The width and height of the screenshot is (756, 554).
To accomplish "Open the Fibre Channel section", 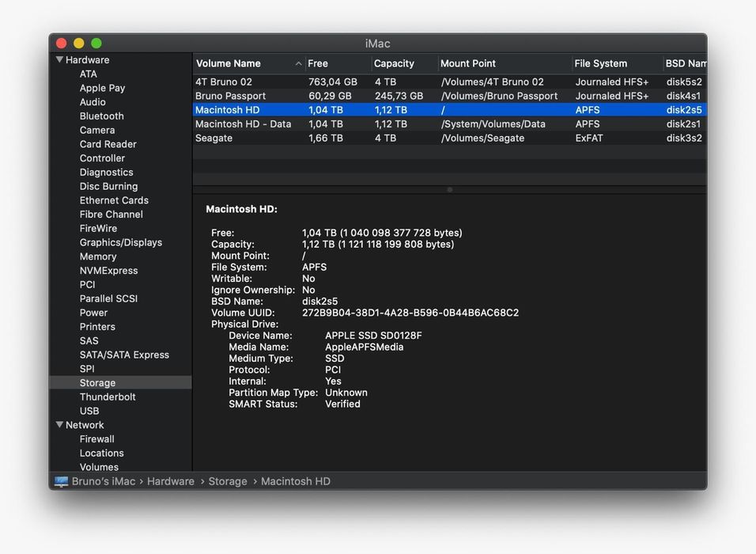I will 112,214.
